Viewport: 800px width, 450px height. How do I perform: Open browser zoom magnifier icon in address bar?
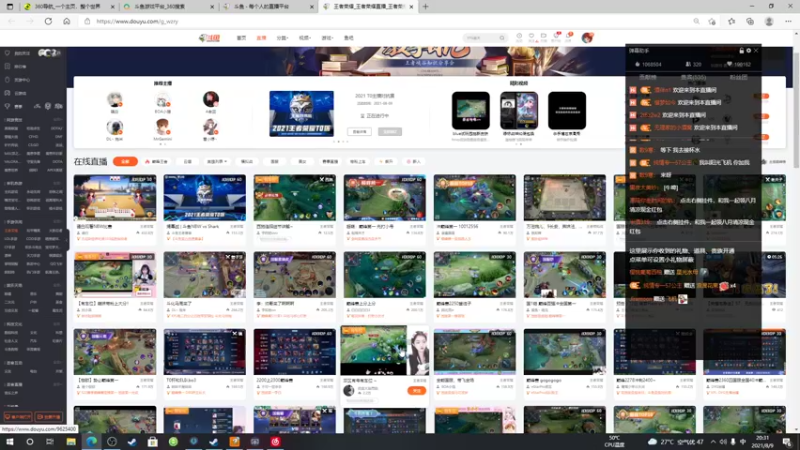(x=696, y=21)
